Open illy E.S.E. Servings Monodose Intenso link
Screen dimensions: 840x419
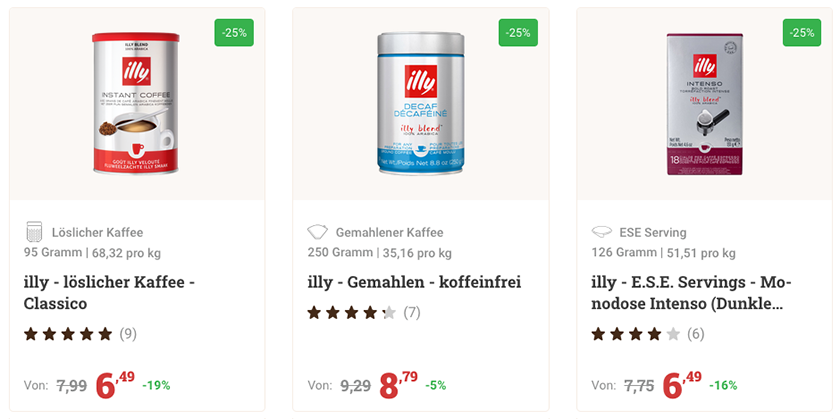691,292
